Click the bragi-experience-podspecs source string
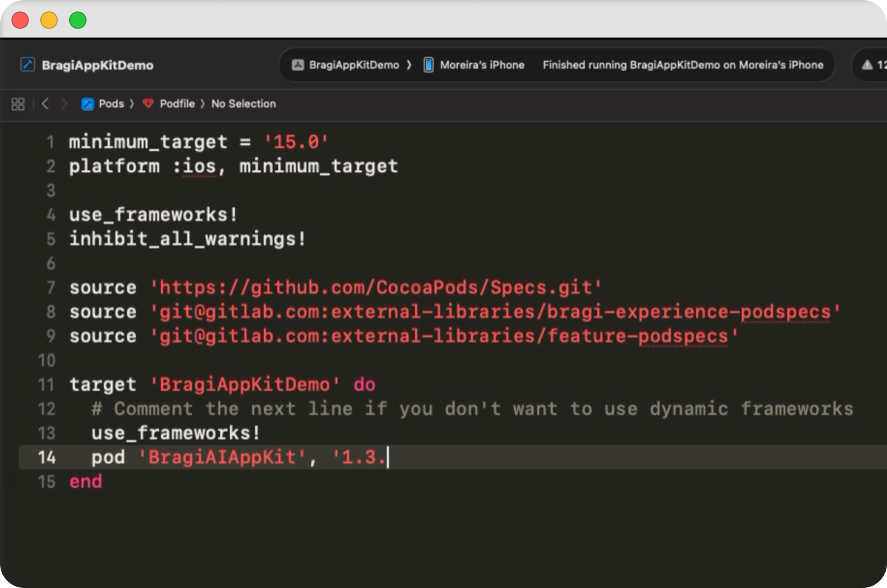The height and width of the screenshot is (588, 887). click(495, 312)
